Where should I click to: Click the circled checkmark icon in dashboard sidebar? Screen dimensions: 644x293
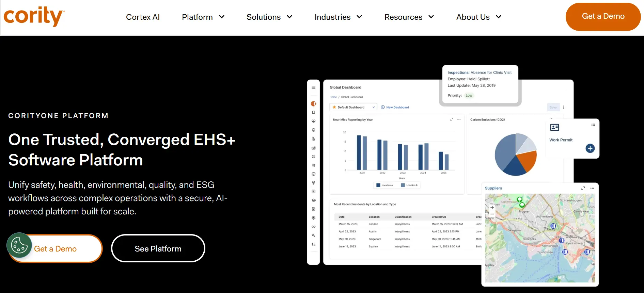tap(314, 174)
